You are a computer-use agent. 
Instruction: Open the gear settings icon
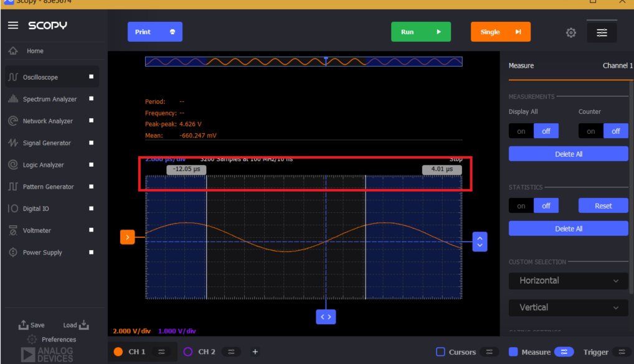pyautogui.click(x=571, y=32)
